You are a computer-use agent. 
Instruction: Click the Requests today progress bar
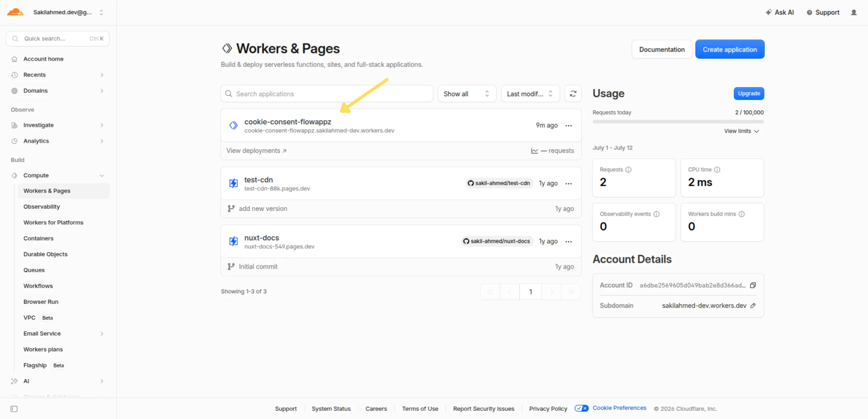click(678, 122)
